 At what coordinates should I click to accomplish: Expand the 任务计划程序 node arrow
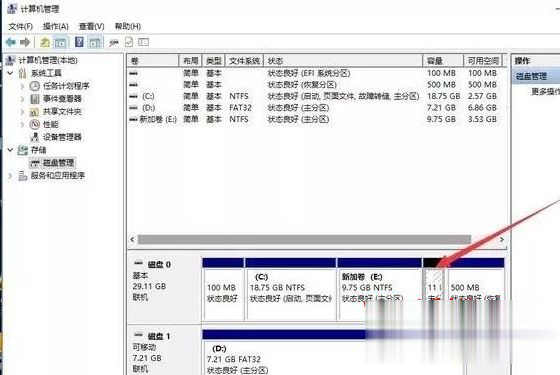coord(22,86)
